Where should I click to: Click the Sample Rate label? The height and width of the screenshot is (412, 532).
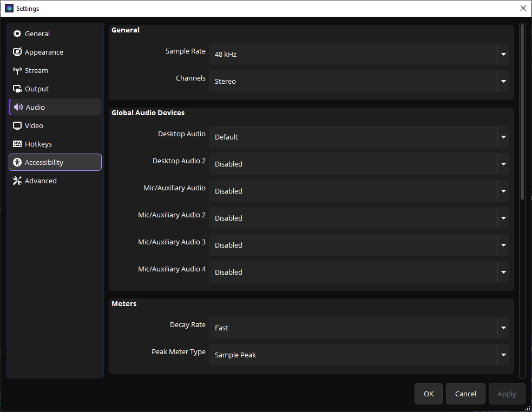[x=185, y=51]
